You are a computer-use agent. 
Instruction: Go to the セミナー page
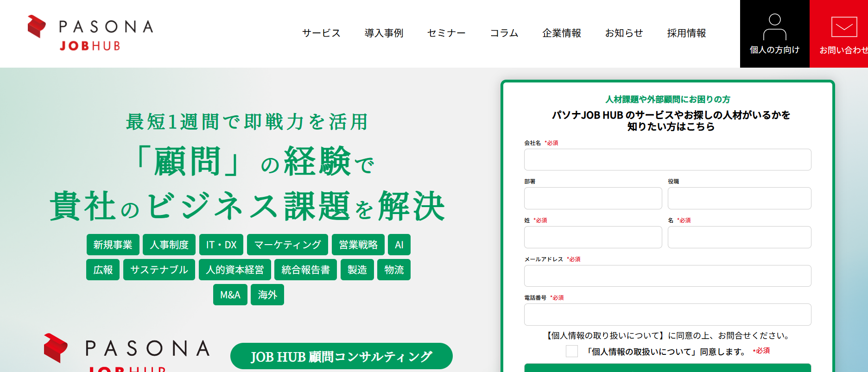446,33
